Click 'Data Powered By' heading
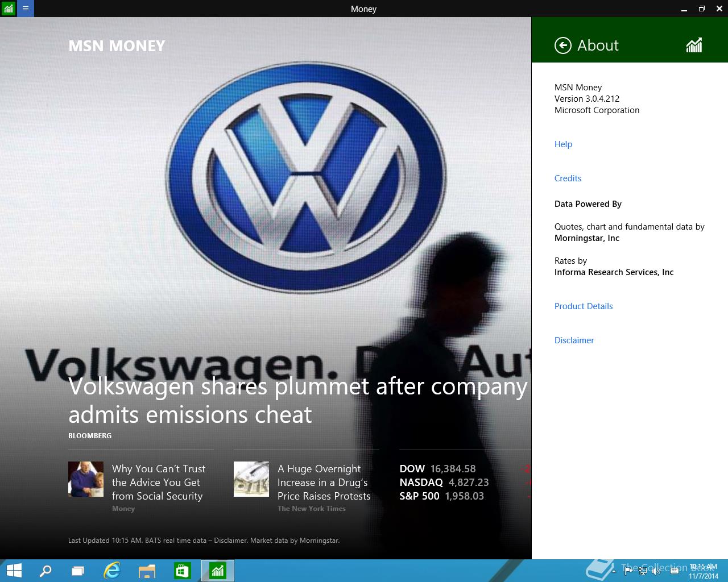 tap(588, 204)
